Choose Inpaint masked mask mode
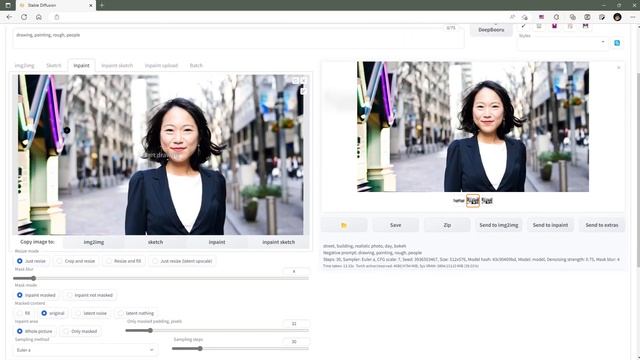 point(36,295)
